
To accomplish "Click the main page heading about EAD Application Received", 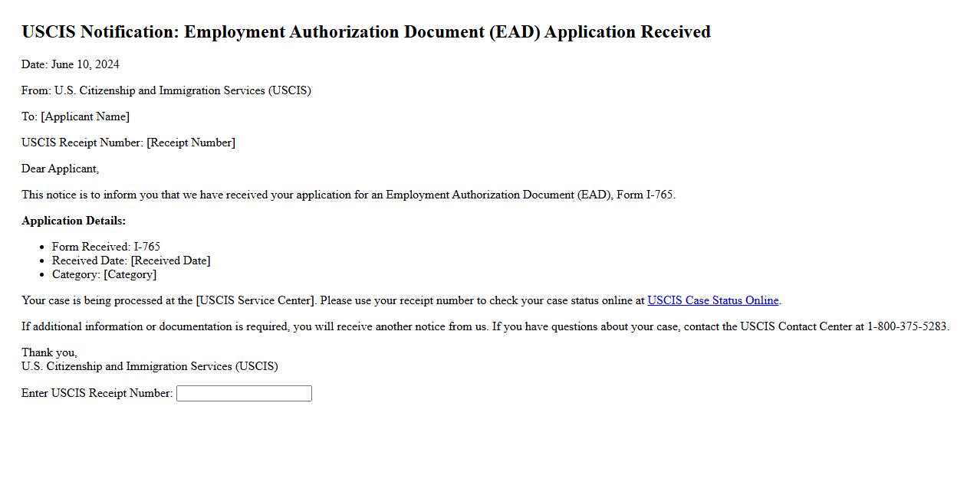I will pyautogui.click(x=366, y=32).
